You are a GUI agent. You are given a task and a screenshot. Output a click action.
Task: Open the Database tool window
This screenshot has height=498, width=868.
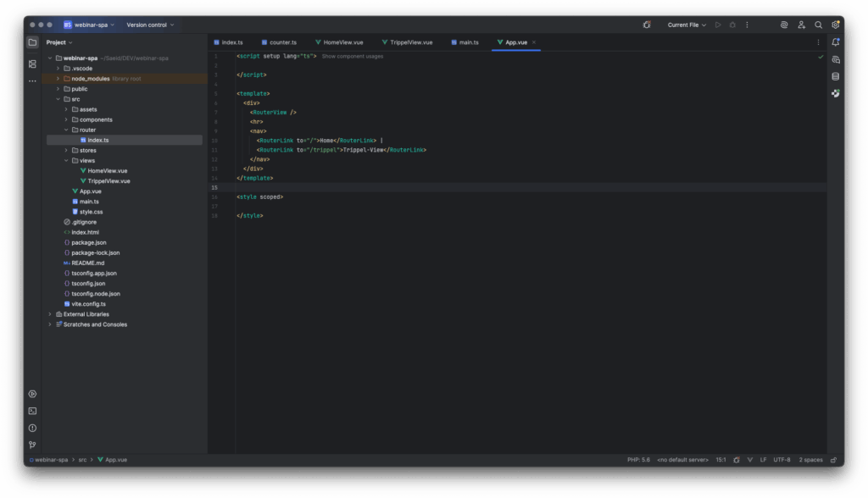pos(836,76)
